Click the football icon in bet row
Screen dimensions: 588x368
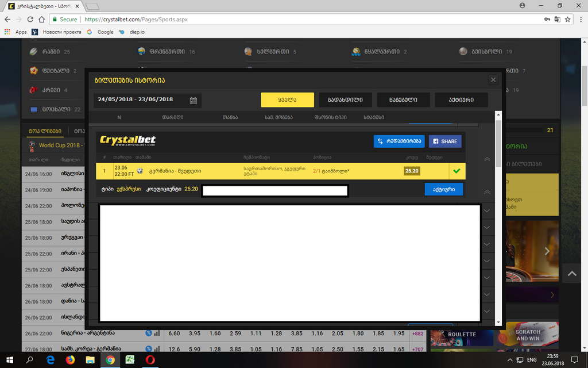[140, 171]
